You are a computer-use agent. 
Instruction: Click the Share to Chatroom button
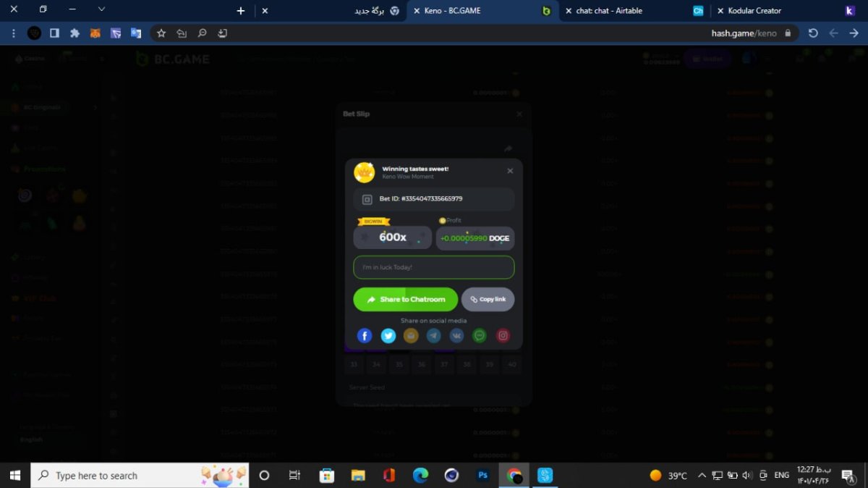[405, 299]
